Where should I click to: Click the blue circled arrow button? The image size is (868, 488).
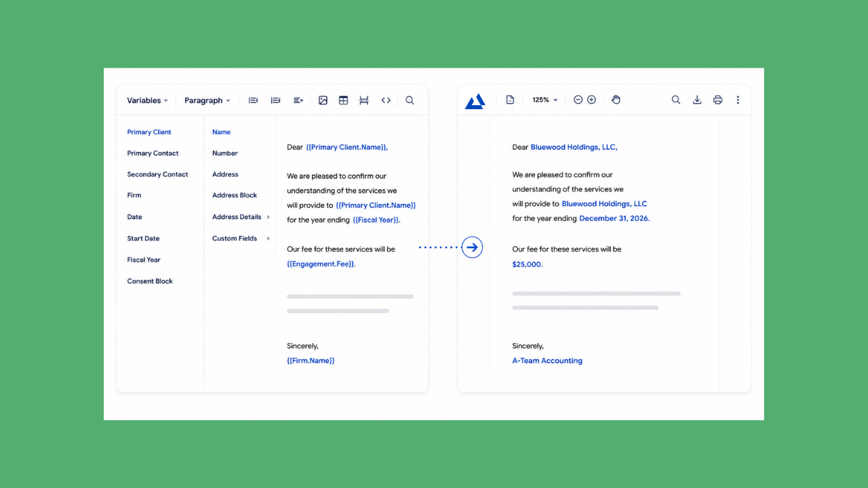tap(472, 247)
